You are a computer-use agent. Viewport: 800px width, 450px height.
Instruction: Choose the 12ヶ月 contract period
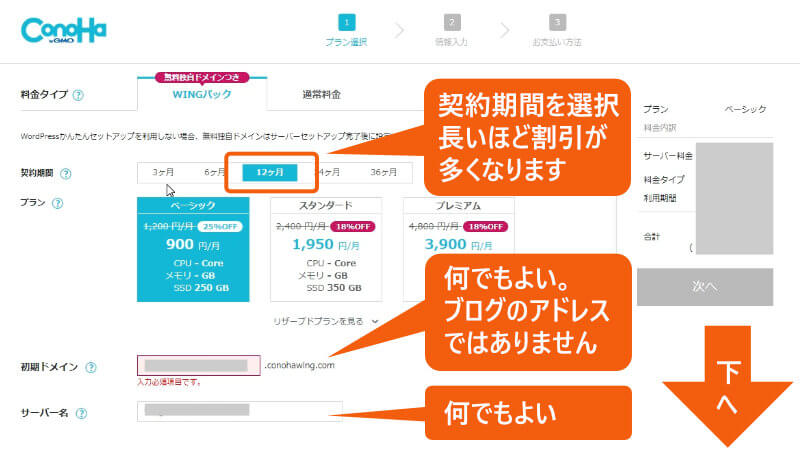pos(270,172)
